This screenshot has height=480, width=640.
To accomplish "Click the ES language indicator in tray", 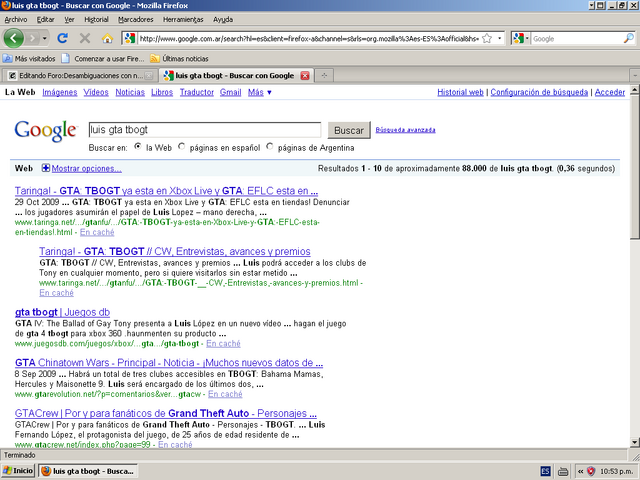I will (545, 471).
